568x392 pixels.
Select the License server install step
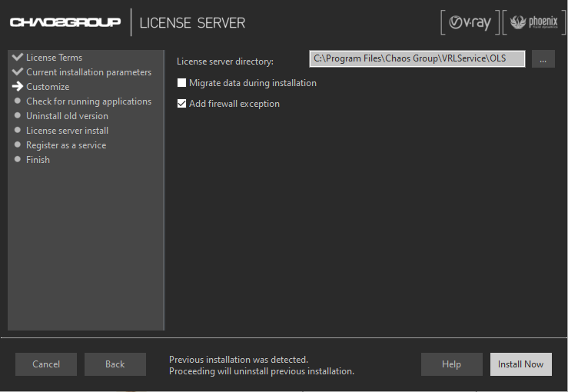tap(67, 131)
